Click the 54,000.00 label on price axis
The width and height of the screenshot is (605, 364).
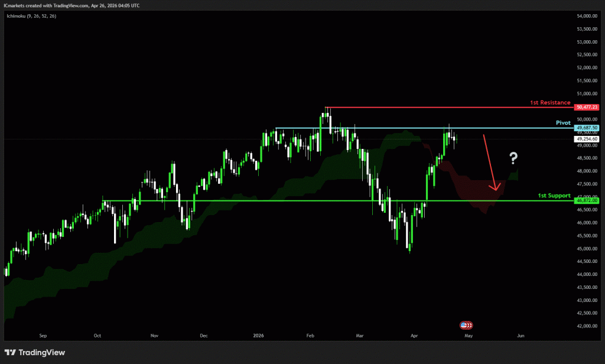(587, 16)
